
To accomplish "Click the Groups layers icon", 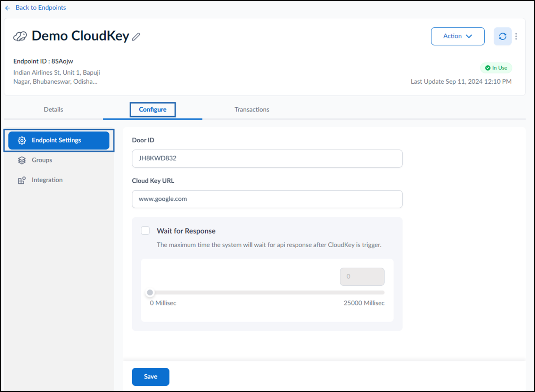I will (x=22, y=160).
